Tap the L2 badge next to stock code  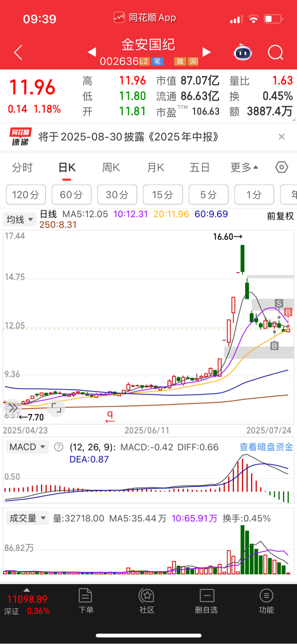pyautogui.click(x=144, y=61)
